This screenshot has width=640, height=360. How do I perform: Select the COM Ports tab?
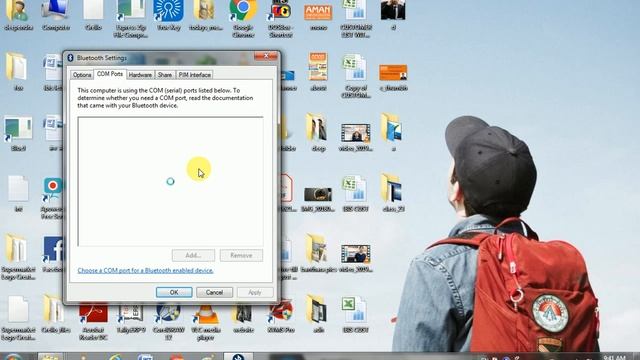tap(110, 74)
